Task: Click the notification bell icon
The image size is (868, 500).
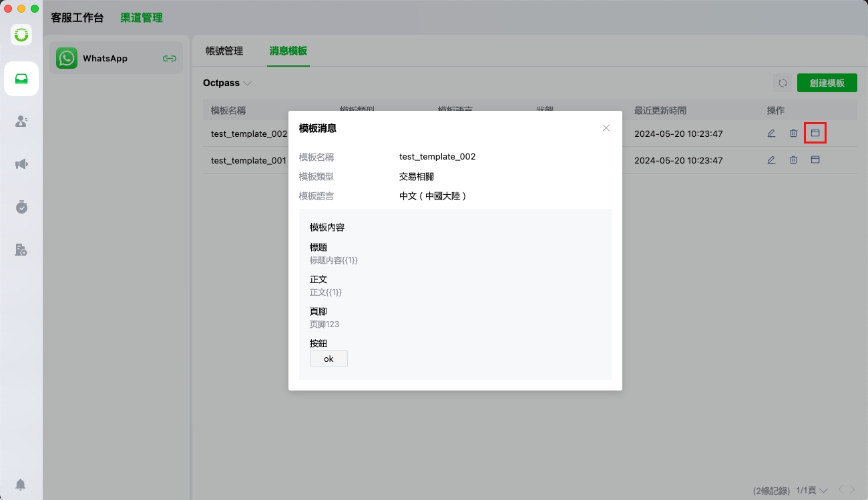Action: coord(21,485)
